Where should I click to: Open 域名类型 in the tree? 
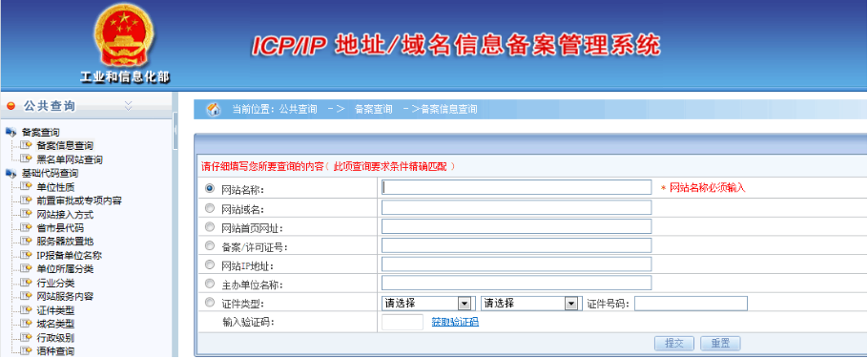click(55, 324)
